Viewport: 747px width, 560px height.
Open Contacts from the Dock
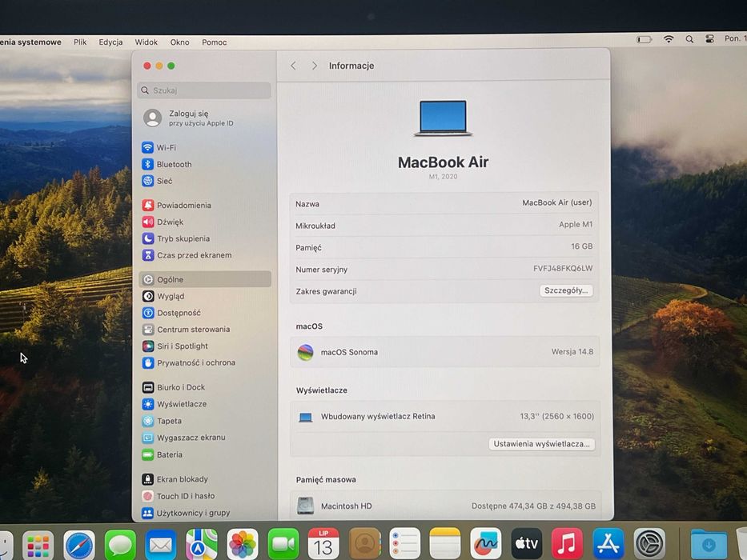pos(365,543)
